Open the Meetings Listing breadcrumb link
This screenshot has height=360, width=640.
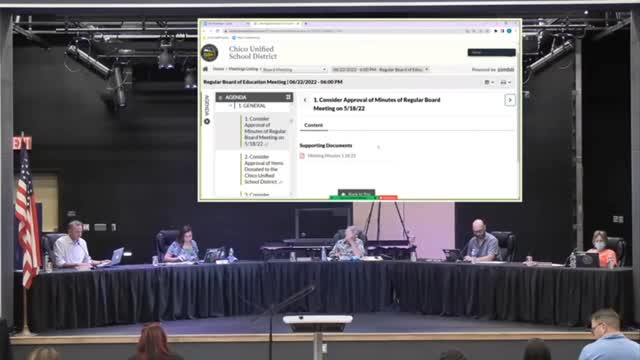click(x=243, y=69)
